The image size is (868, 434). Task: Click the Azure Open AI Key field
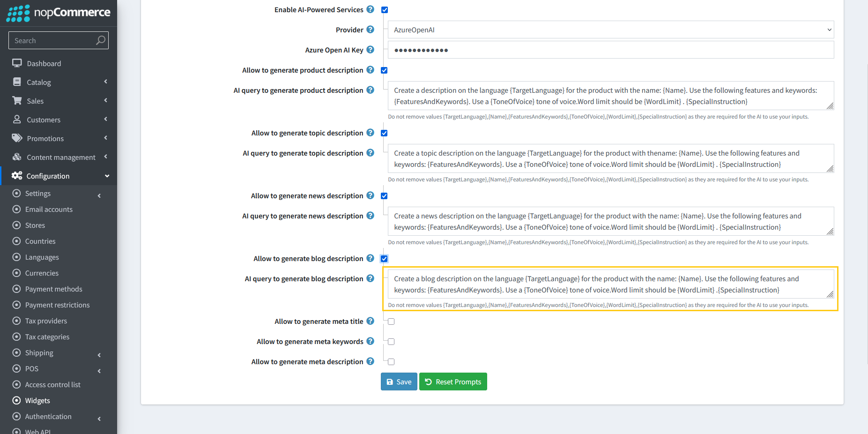(x=609, y=50)
